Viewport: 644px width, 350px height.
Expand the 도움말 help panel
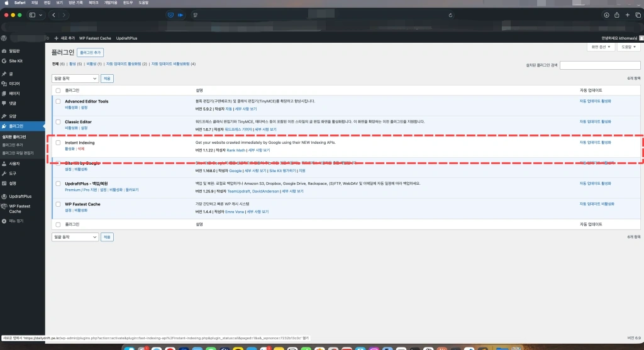[628, 47]
